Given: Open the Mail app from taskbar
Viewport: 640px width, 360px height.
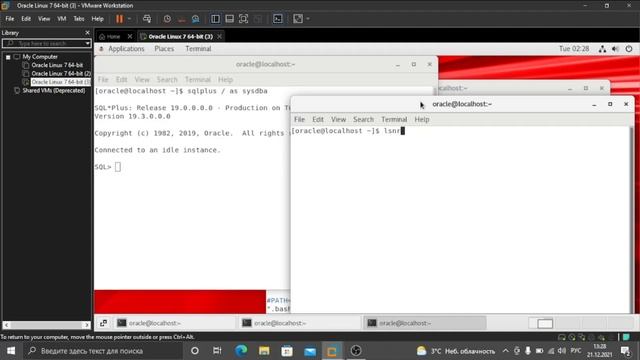Looking at the screenshot, I should coord(310,351).
